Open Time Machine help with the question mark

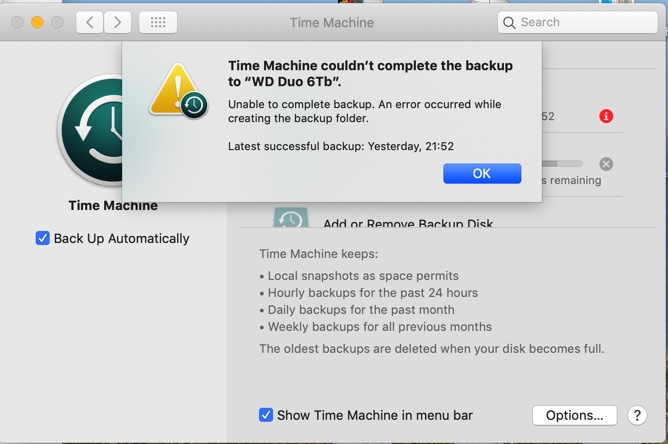[637, 415]
